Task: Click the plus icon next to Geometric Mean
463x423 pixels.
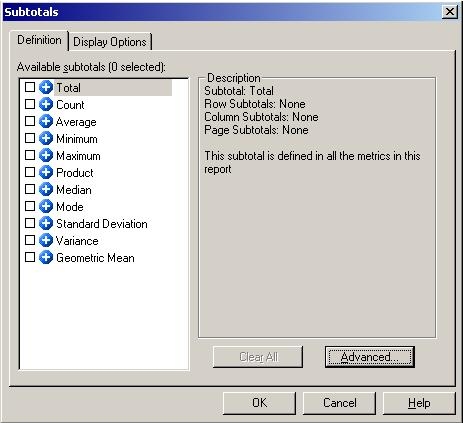Action: [46, 257]
